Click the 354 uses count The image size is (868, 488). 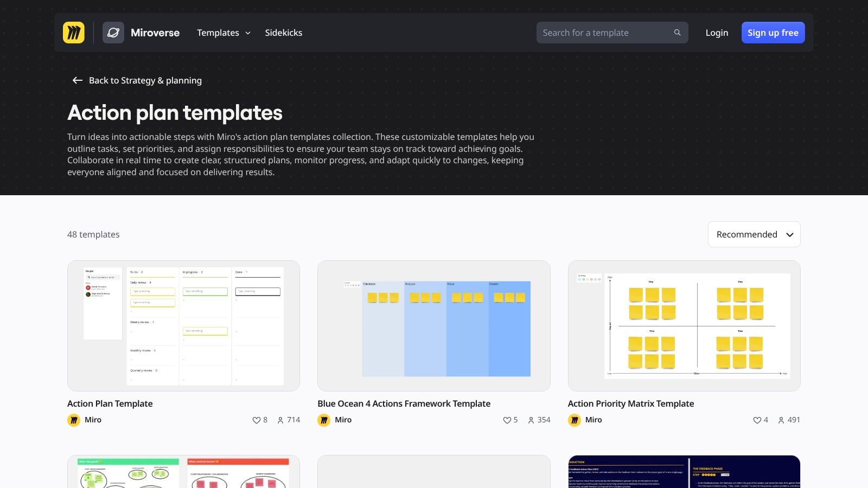coord(544,420)
